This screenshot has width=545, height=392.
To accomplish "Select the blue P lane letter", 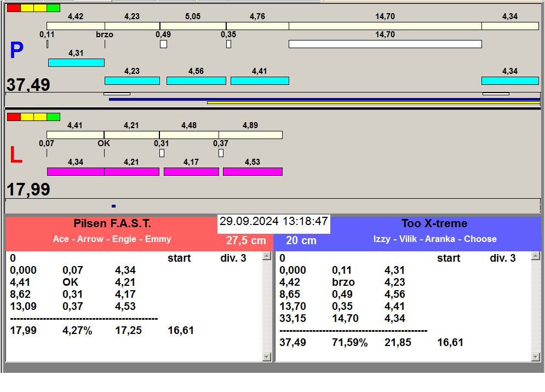I will 16,50.
